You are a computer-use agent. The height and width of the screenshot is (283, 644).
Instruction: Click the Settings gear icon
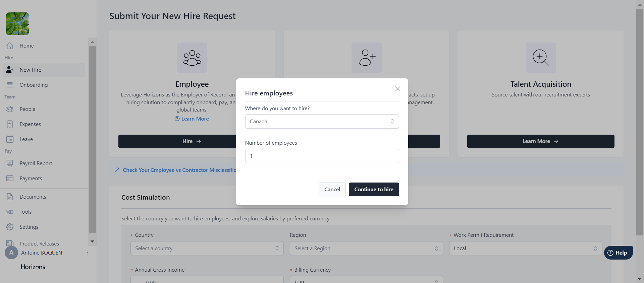10,227
